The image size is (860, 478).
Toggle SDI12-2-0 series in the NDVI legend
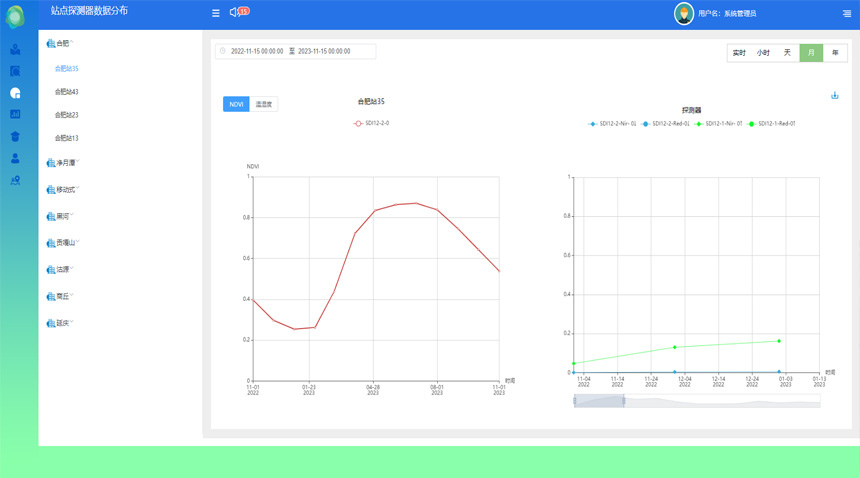click(372, 123)
